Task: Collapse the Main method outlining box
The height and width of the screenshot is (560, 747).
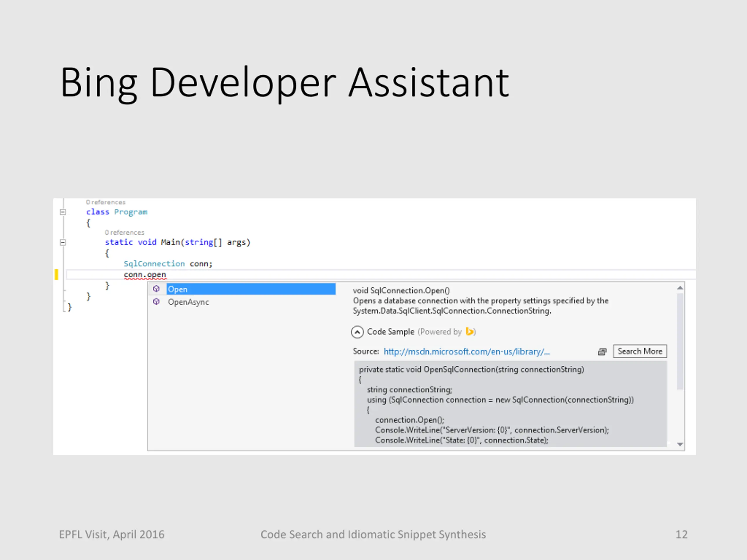Action: point(63,242)
